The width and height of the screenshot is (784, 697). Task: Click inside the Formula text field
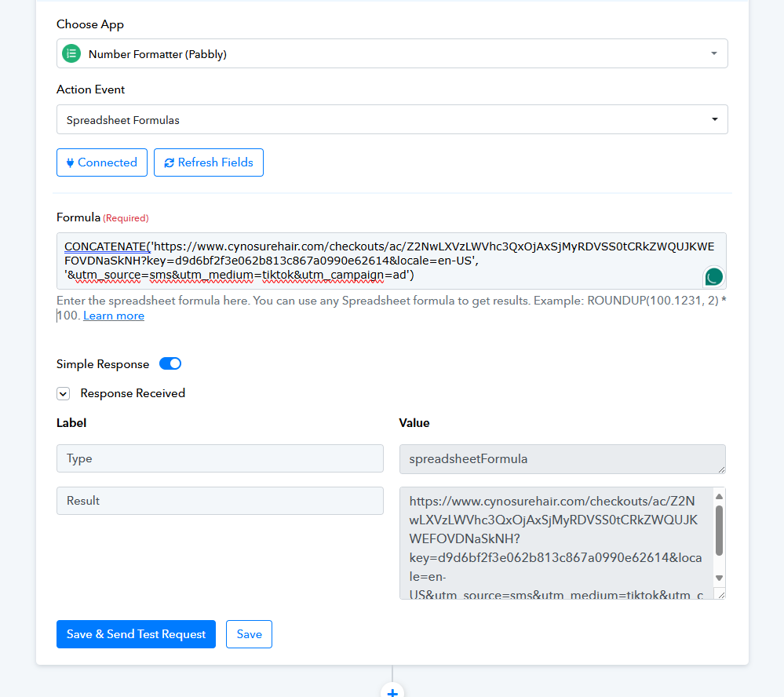point(391,261)
